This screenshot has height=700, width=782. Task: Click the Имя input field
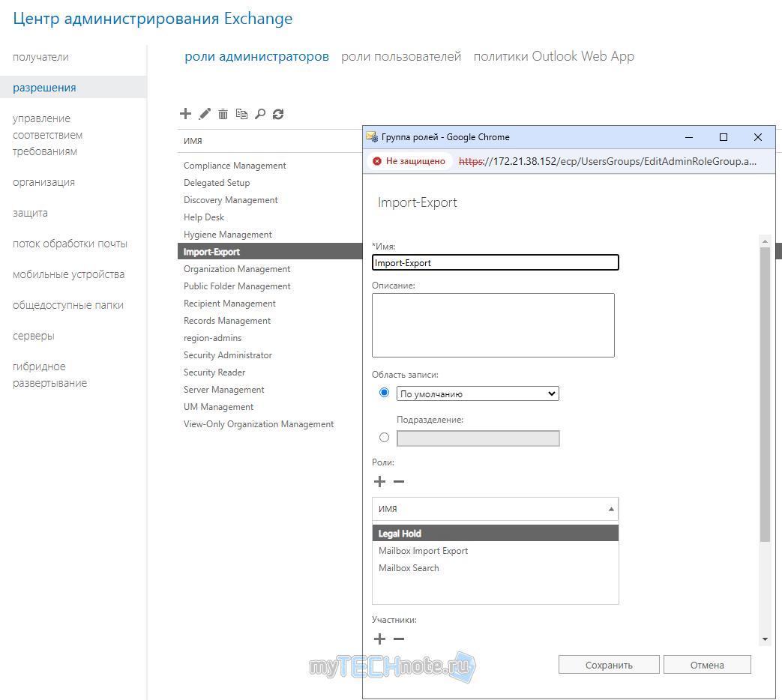tap(496, 263)
